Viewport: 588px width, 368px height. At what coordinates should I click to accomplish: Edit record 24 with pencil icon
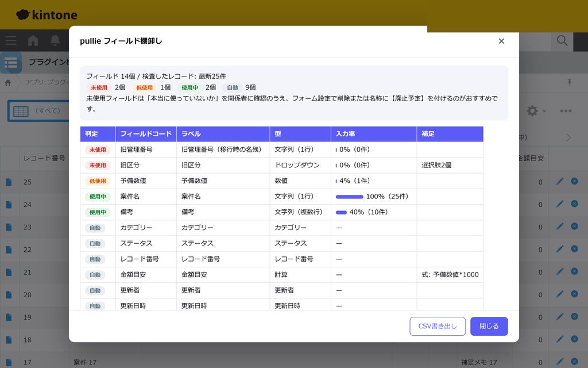tap(560, 204)
